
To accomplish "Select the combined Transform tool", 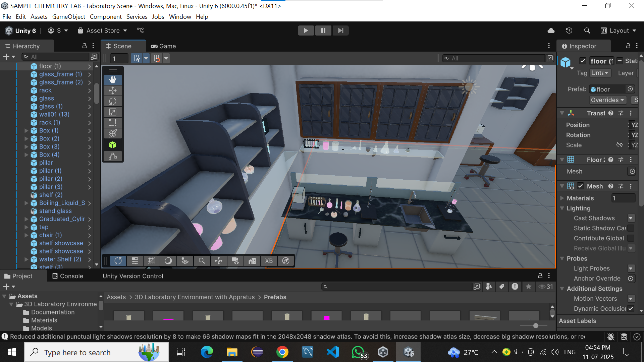I will click(x=113, y=133).
